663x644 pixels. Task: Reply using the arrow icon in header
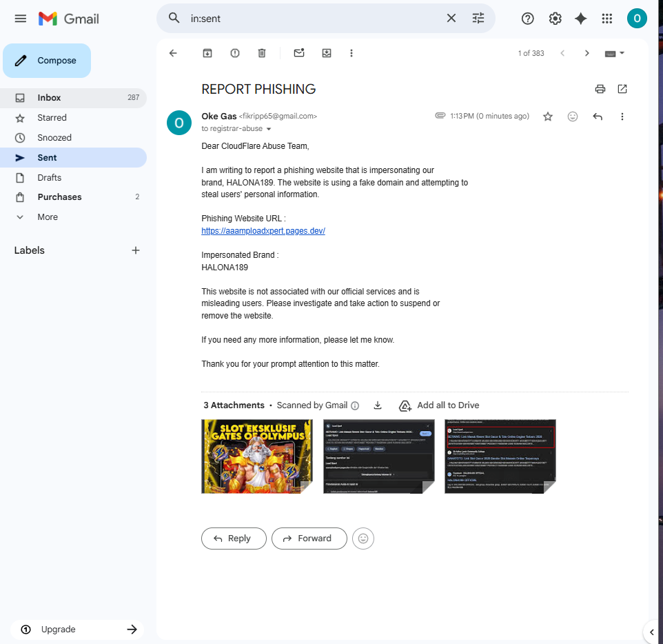[x=597, y=117]
